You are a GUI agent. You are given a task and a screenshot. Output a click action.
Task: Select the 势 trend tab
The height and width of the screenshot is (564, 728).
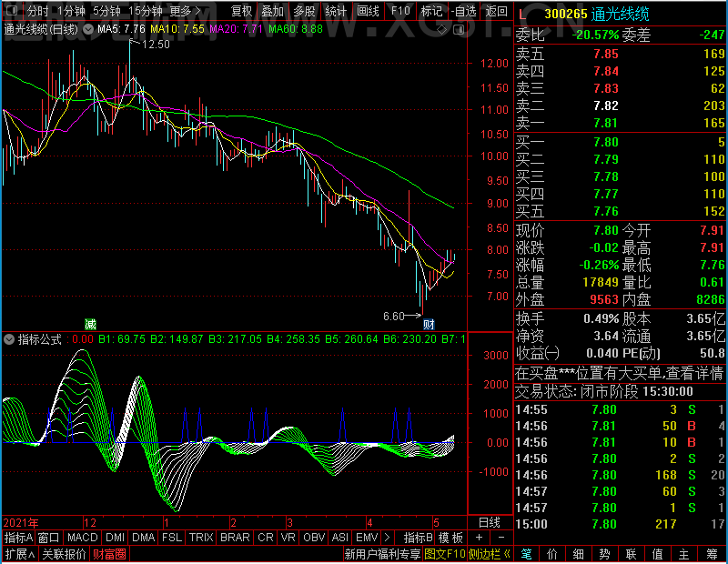604,554
